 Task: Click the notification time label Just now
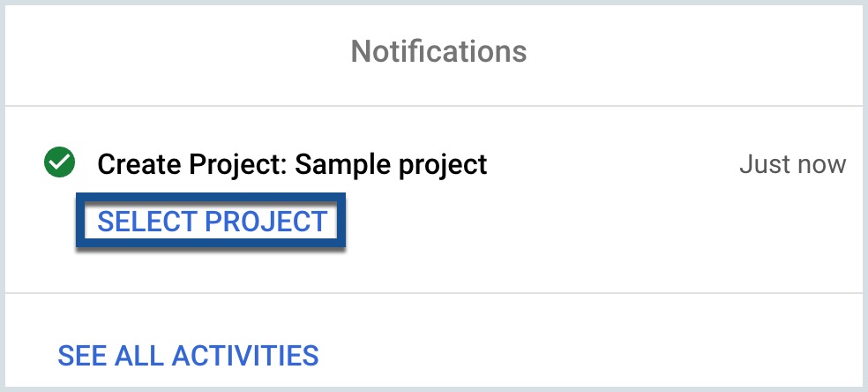coord(793,164)
